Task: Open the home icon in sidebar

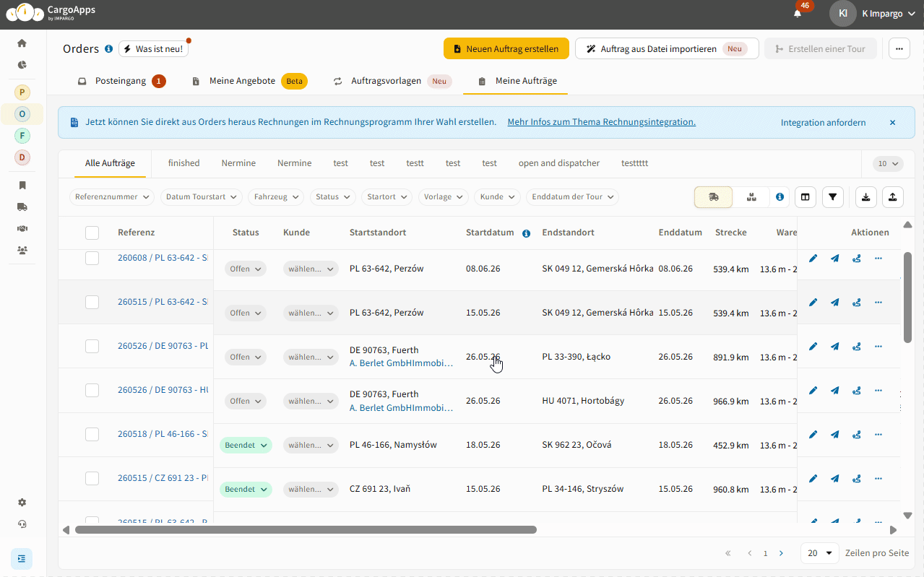Action: pyautogui.click(x=22, y=43)
